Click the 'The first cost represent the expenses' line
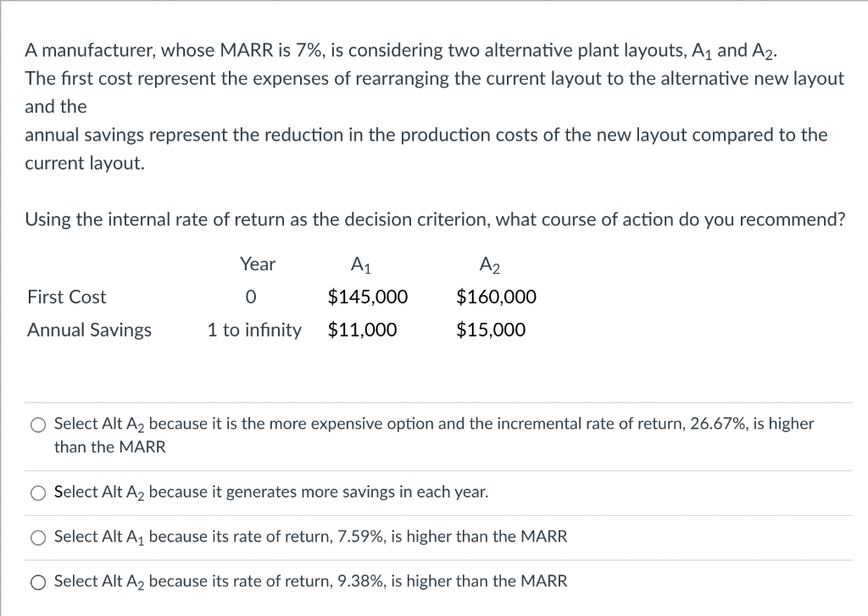The height and width of the screenshot is (616, 868). (434, 79)
